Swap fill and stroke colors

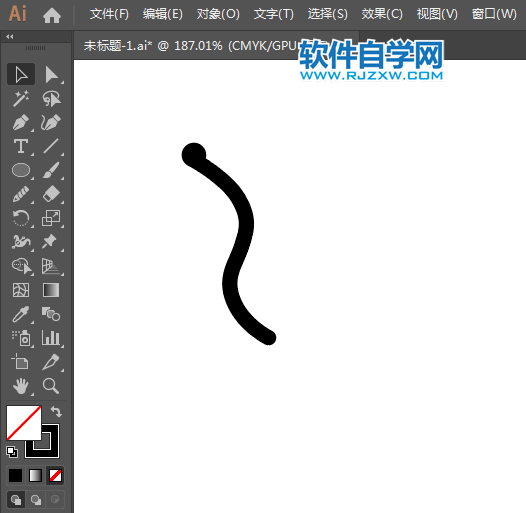coord(56,412)
